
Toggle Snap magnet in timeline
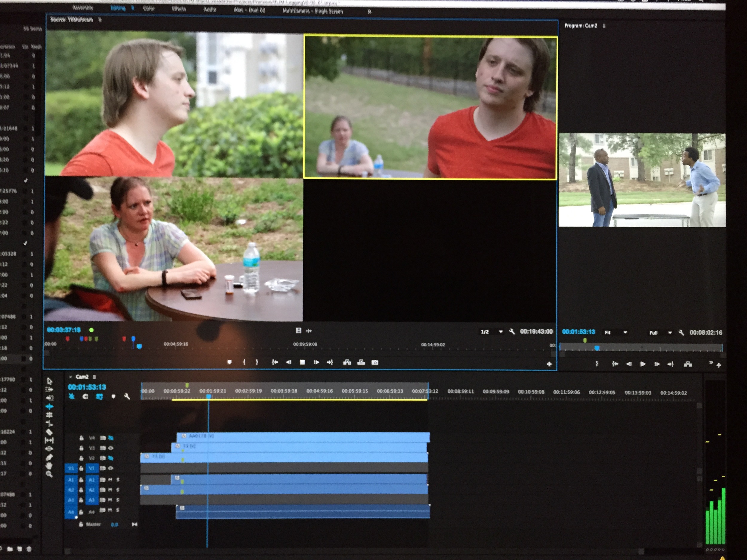[x=85, y=396]
